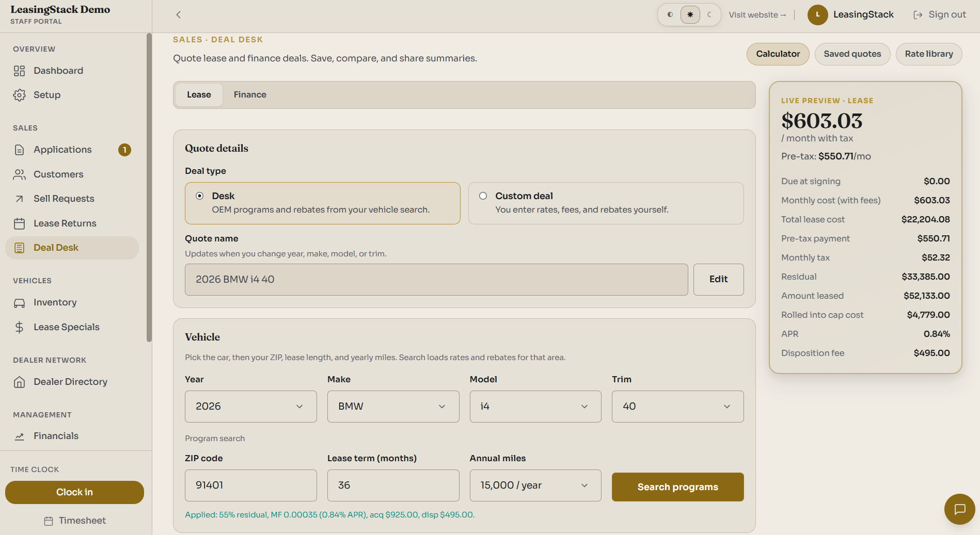This screenshot has height=535, width=980.
Task: Expand the Annual miles dropdown
Action: click(x=535, y=485)
